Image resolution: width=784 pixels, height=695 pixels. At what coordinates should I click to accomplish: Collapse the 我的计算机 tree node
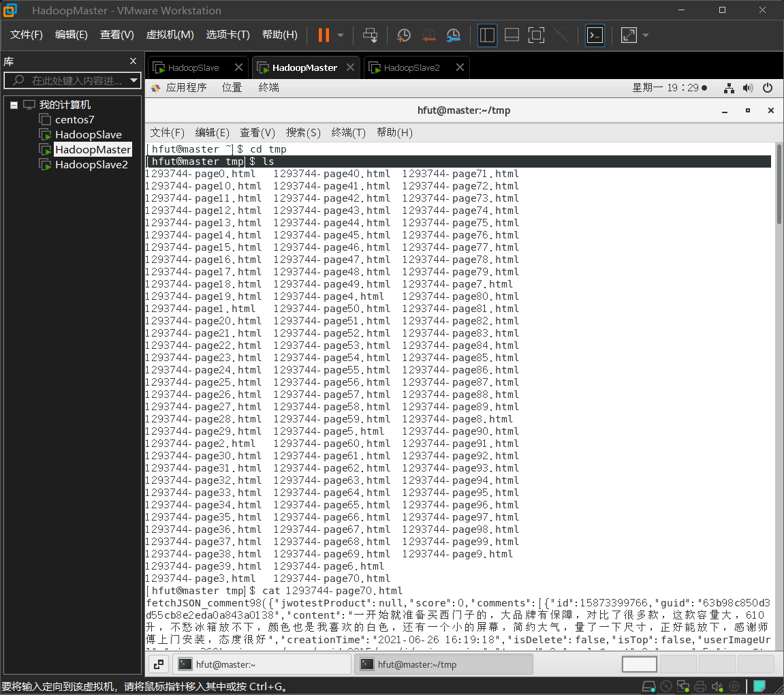pos(14,105)
